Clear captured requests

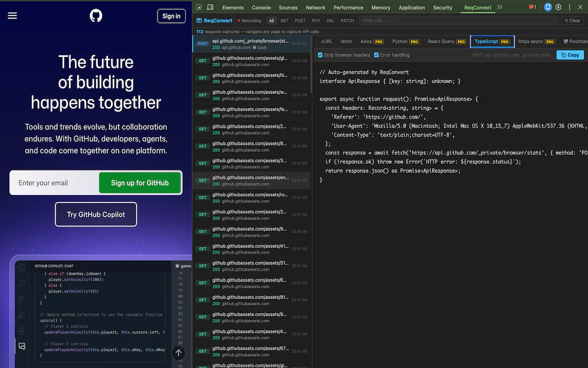pos(572,21)
